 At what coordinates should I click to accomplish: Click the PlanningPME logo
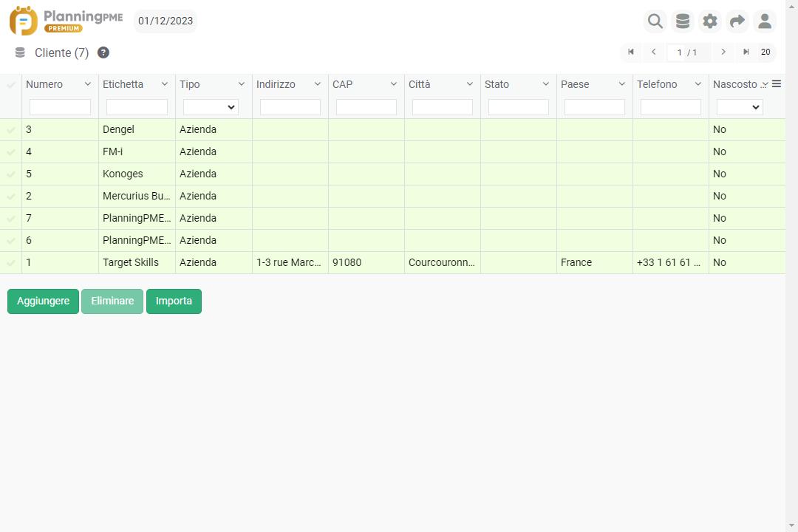click(66, 21)
